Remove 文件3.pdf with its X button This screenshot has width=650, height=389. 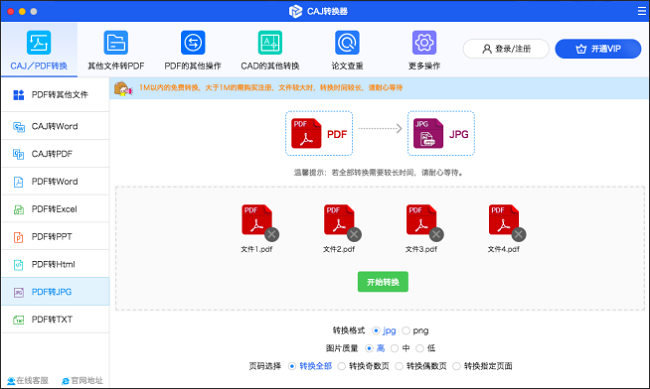(x=436, y=235)
